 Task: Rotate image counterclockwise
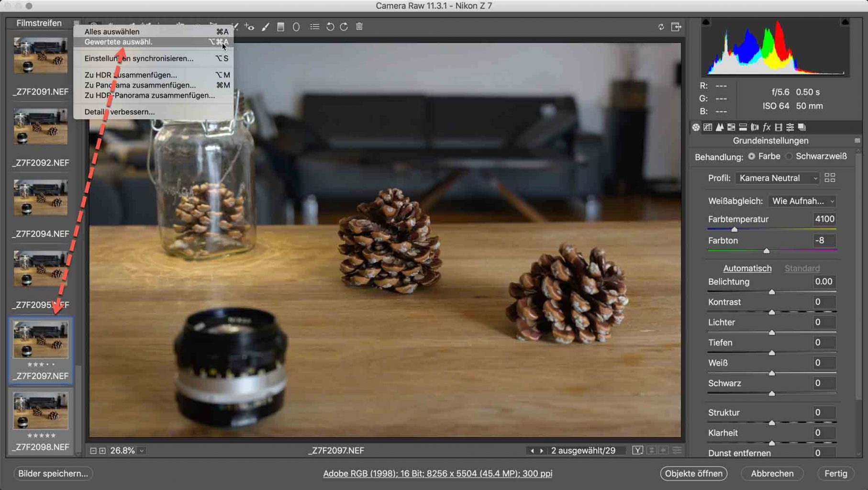click(x=330, y=27)
